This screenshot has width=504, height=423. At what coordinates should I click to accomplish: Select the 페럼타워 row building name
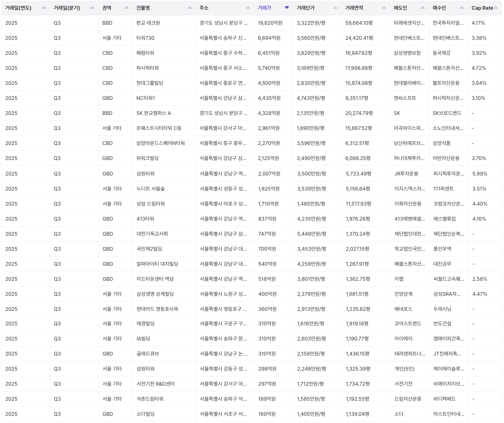point(145,53)
